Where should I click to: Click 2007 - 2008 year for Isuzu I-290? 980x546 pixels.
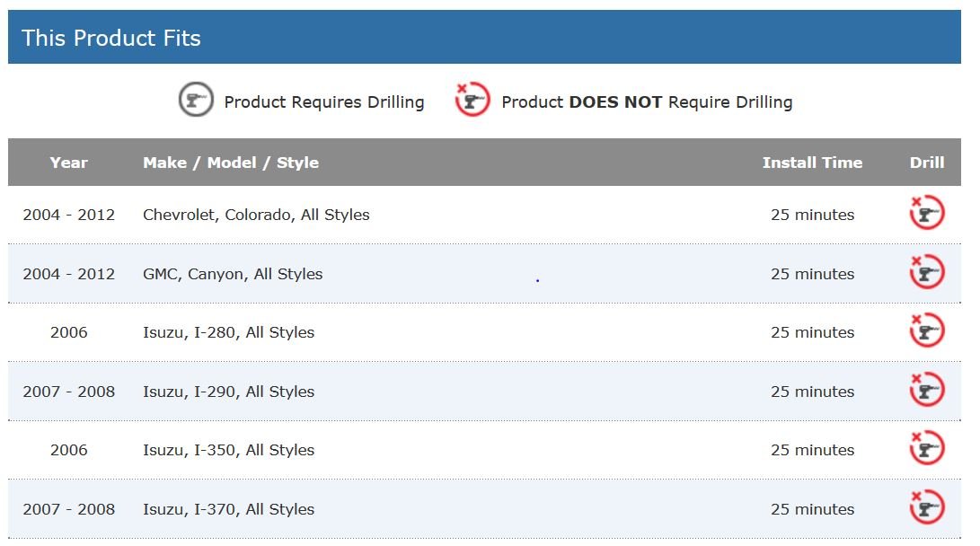(69, 392)
